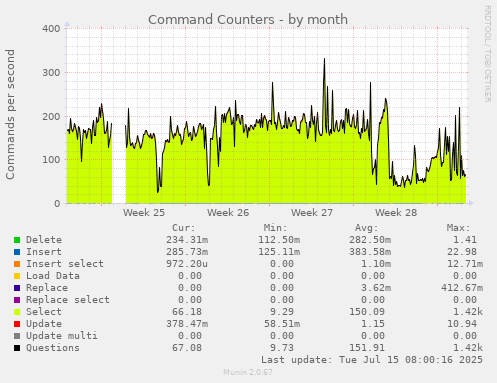Click the Questions min value 9.73
The height and width of the screenshot is (383, 497).
click(282, 348)
